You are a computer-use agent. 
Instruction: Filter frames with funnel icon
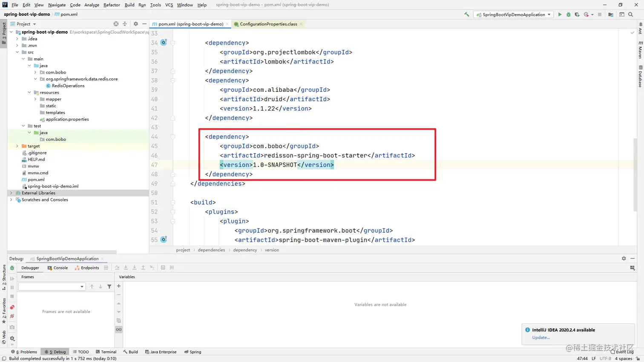click(109, 287)
